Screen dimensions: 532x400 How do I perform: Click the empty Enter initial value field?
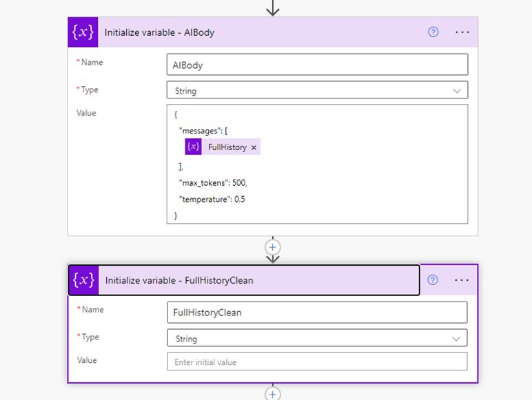pyautogui.click(x=317, y=361)
